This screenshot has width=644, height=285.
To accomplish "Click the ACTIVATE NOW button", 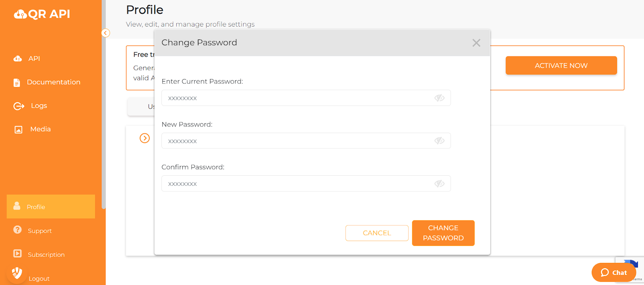I will [x=561, y=65].
